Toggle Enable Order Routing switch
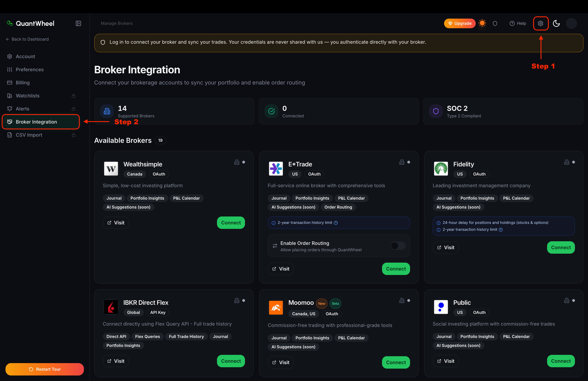The height and width of the screenshot is (381, 588). click(398, 246)
